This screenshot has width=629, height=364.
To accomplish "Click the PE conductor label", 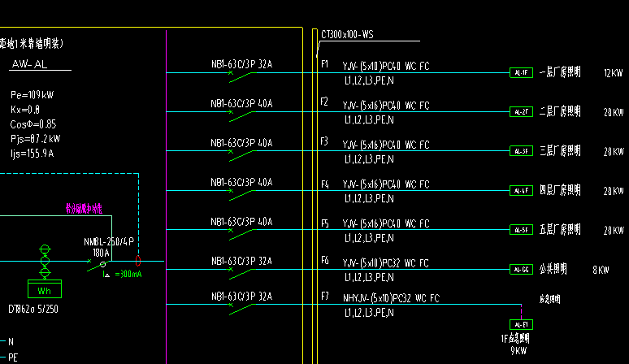I will pyautogui.click(x=13, y=357).
